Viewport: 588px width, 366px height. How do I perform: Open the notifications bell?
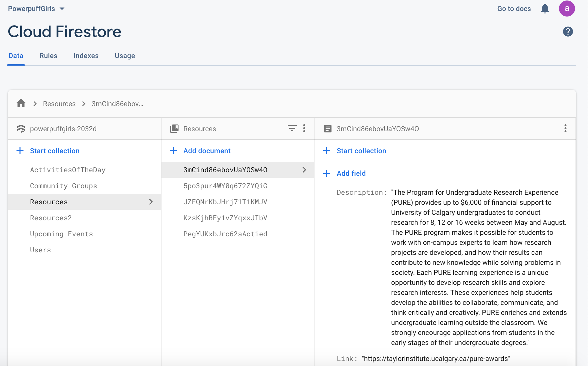pyautogui.click(x=545, y=9)
